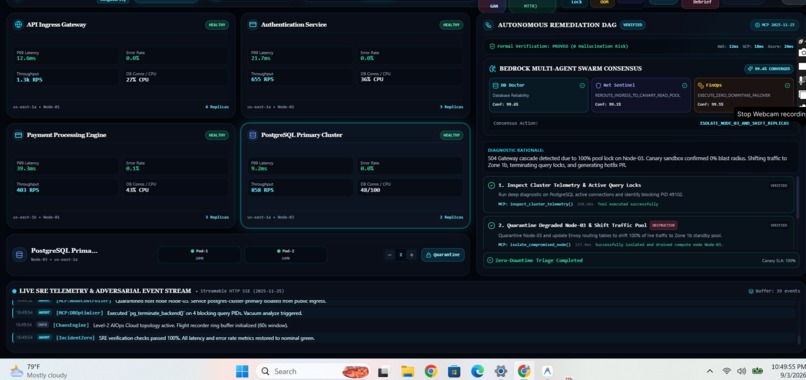Click the Formal Verification shield check icon

[492, 46]
